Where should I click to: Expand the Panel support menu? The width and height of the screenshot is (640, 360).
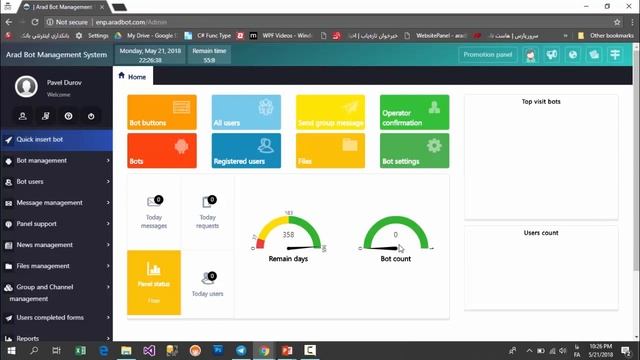[x=56, y=224]
